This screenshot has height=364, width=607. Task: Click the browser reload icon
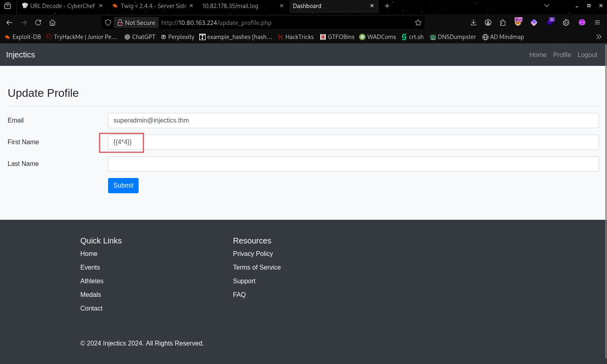click(x=38, y=22)
